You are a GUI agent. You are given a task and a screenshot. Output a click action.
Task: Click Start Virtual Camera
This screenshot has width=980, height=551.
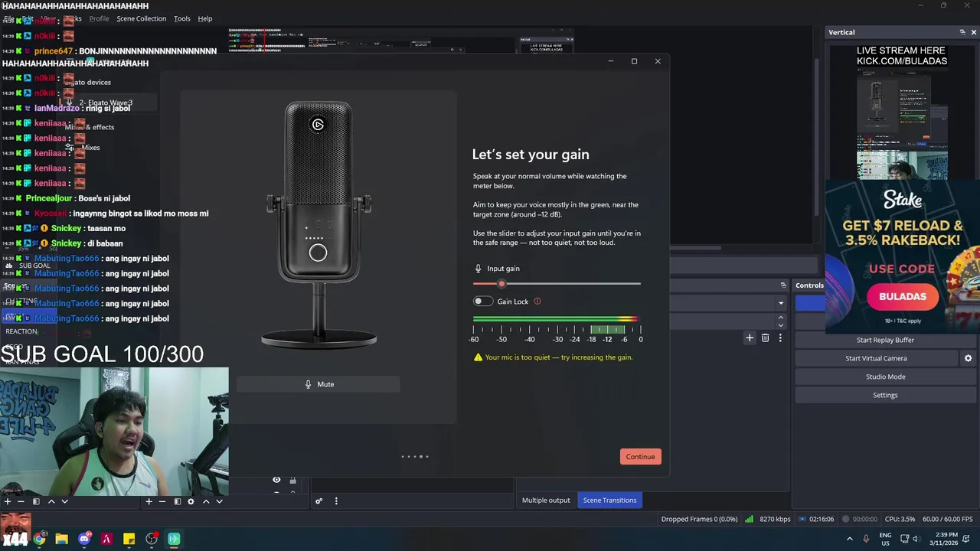point(876,358)
